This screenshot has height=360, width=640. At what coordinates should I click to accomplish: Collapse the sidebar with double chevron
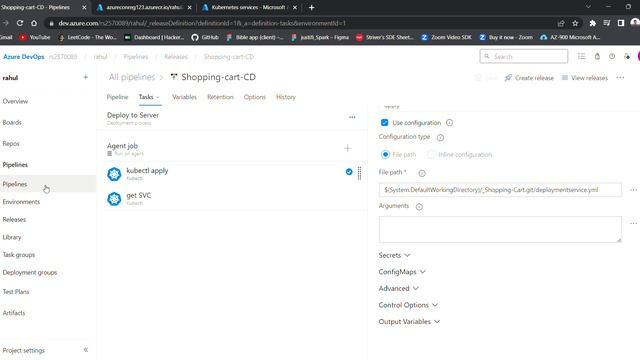86,350
